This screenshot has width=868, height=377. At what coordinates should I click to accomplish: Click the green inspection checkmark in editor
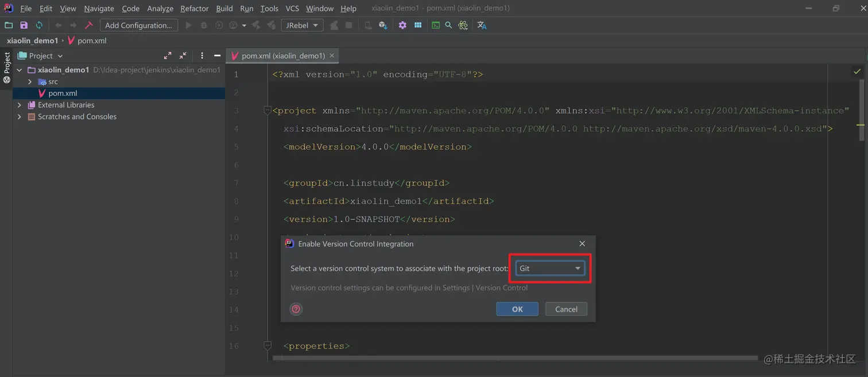[857, 71]
